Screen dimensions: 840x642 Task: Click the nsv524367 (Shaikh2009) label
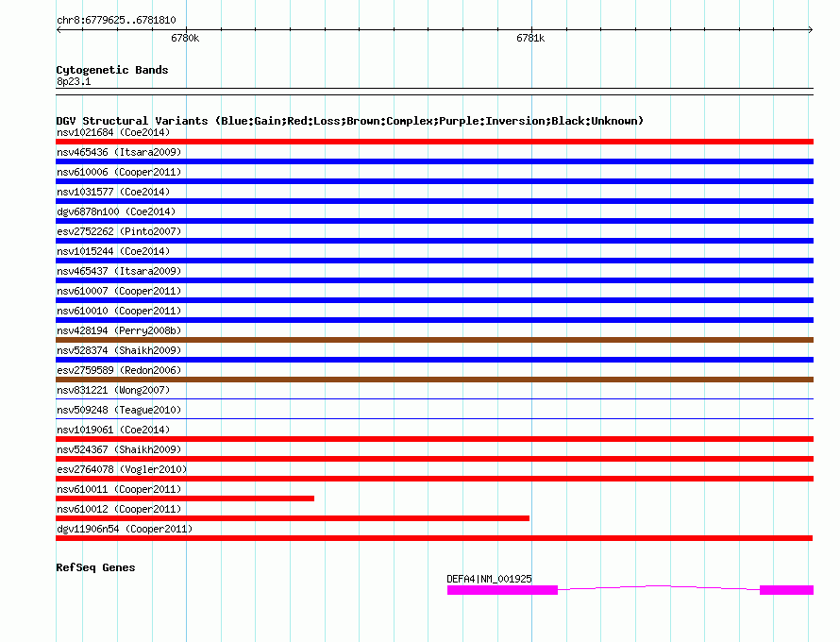119,449
